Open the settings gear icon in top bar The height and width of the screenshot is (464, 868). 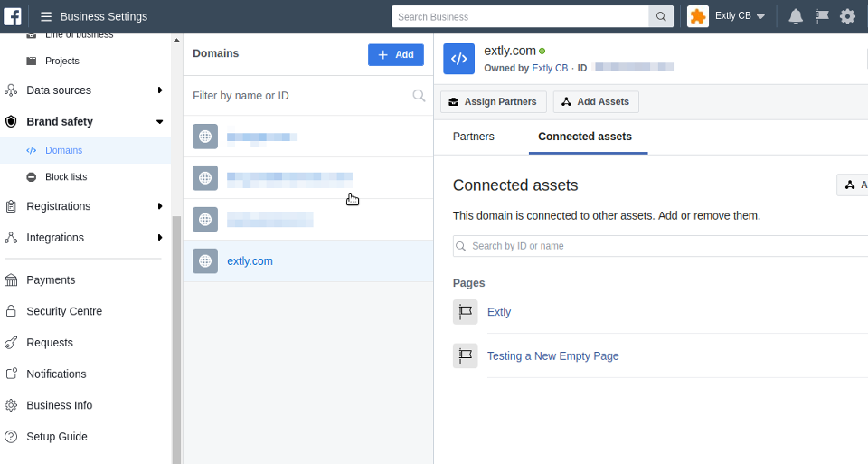847,16
